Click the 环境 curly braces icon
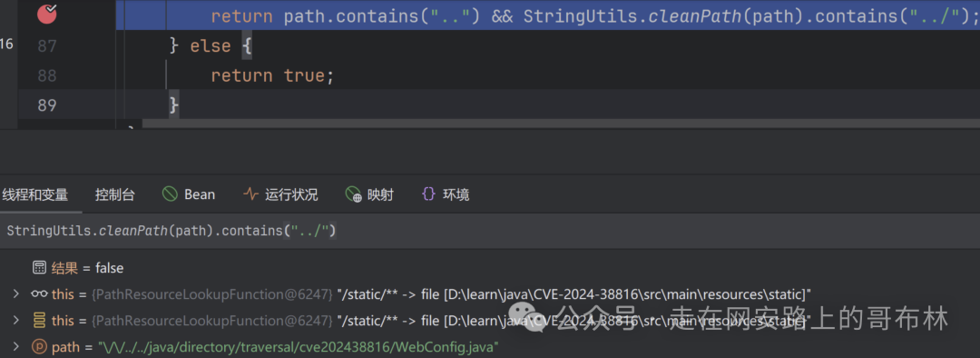This screenshot has width=980, height=358. (x=428, y=194)
